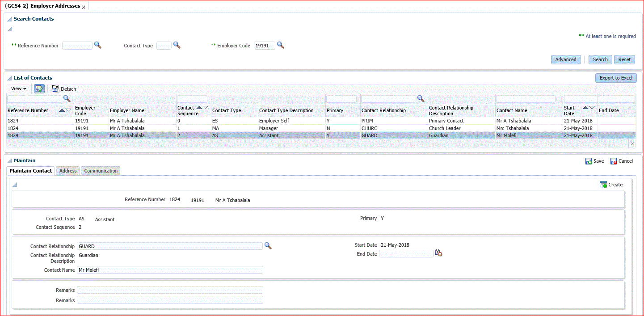The image size is (644, 316).
Task: Open the View dropdown menu
Action: (19, 88)
